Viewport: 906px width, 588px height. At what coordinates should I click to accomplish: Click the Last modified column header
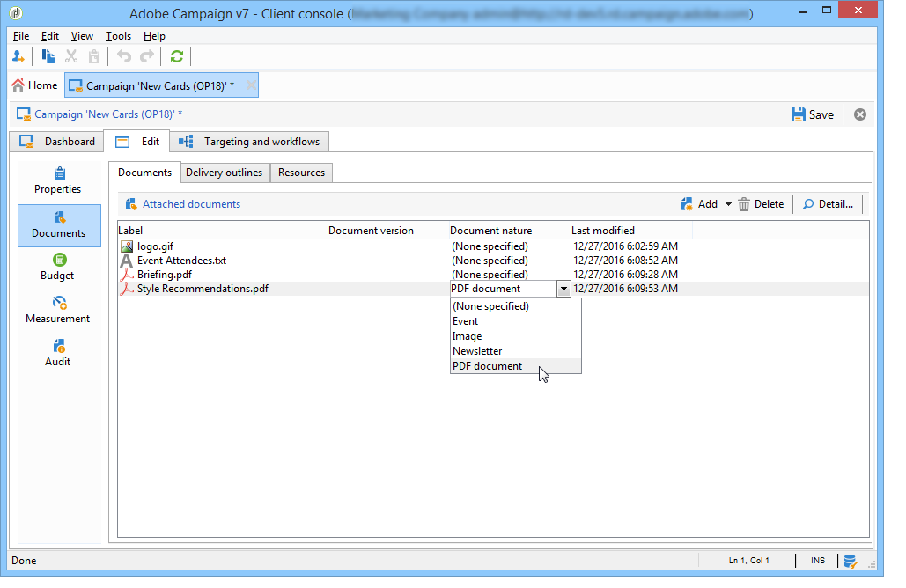point(631,231)
